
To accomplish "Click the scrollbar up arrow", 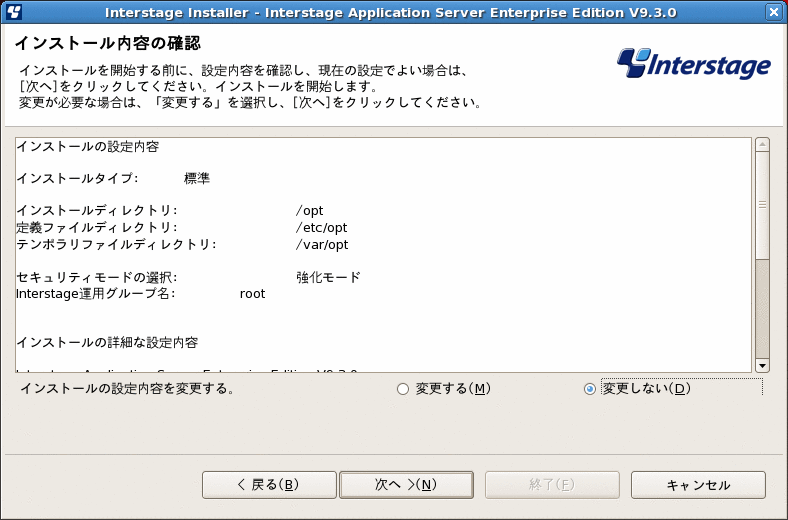I will pos(762,145).
